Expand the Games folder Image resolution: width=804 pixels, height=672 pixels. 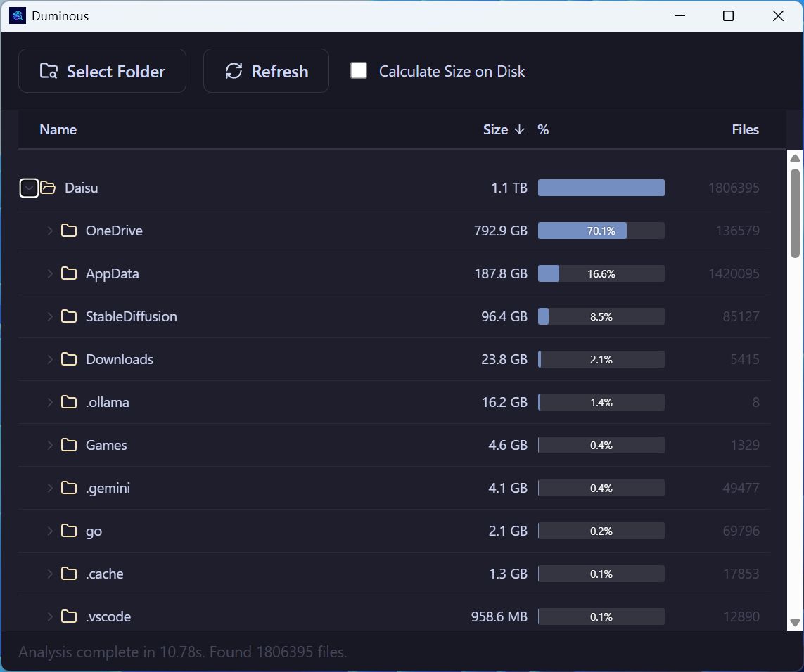[49, 445]
